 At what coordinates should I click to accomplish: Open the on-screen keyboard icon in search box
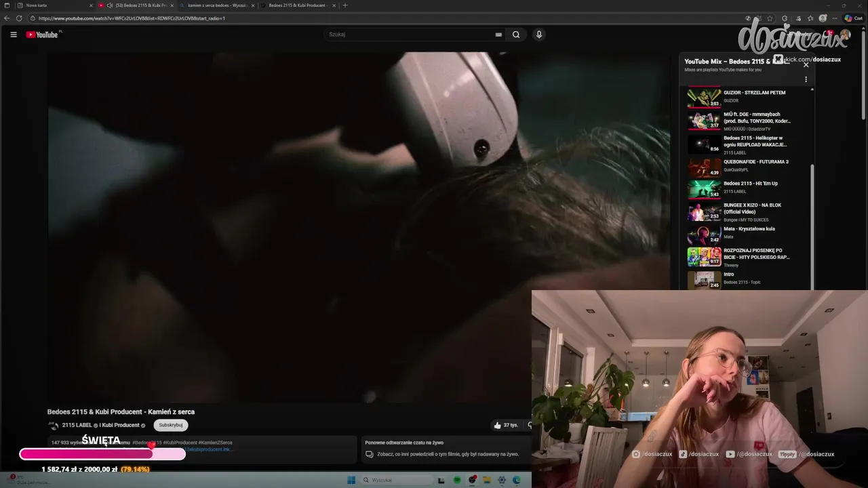[x=498, y=35]
